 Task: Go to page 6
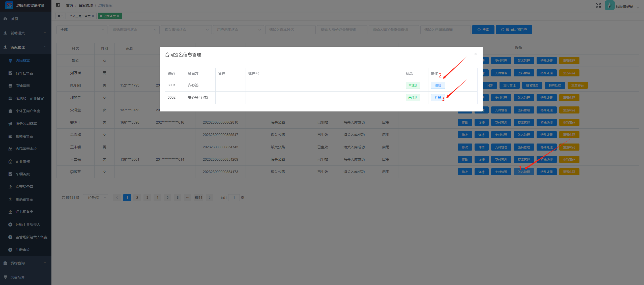tap(178, 198)
